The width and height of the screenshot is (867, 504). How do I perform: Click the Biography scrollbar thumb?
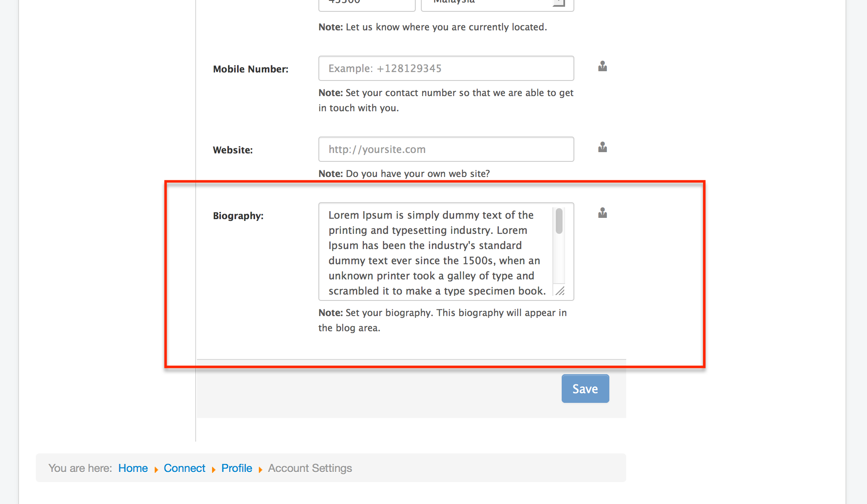[559, 221]
